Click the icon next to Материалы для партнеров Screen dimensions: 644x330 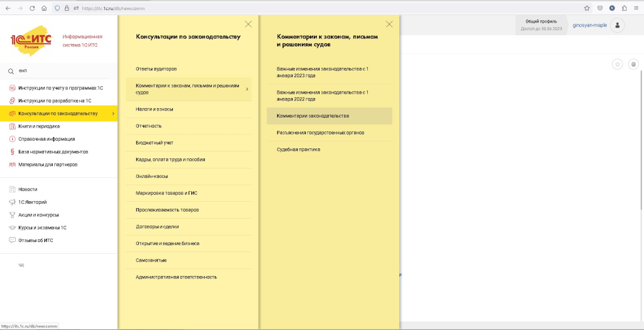(x=13, y=165)
